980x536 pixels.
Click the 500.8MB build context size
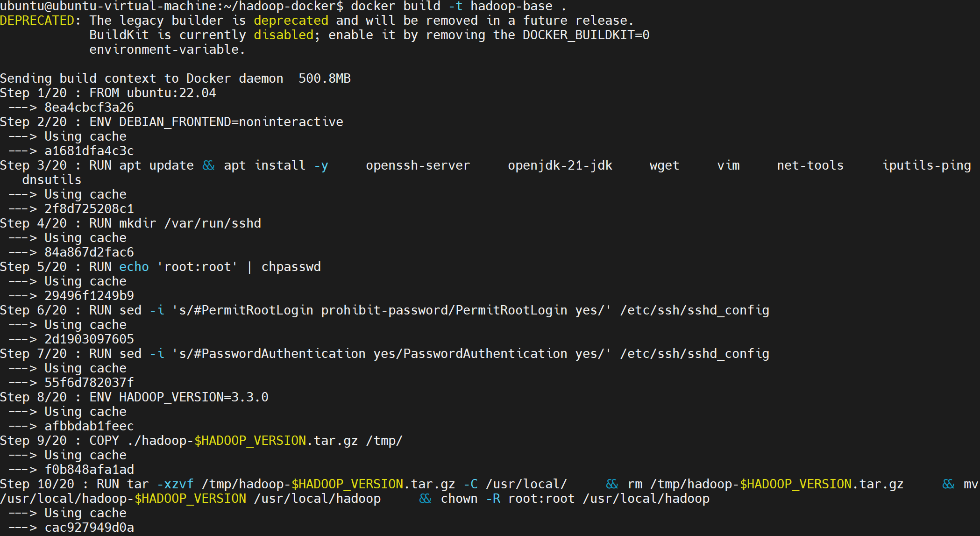324,79
